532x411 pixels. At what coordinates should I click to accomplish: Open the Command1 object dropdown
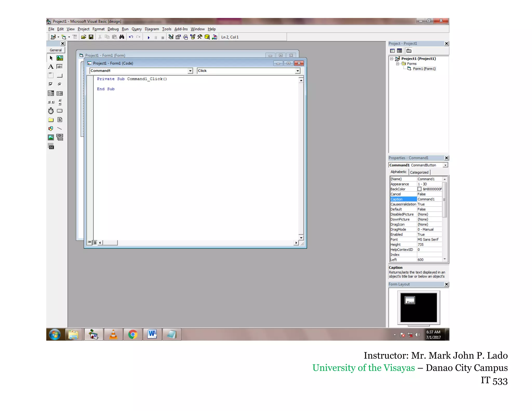[x=190, y=71]
